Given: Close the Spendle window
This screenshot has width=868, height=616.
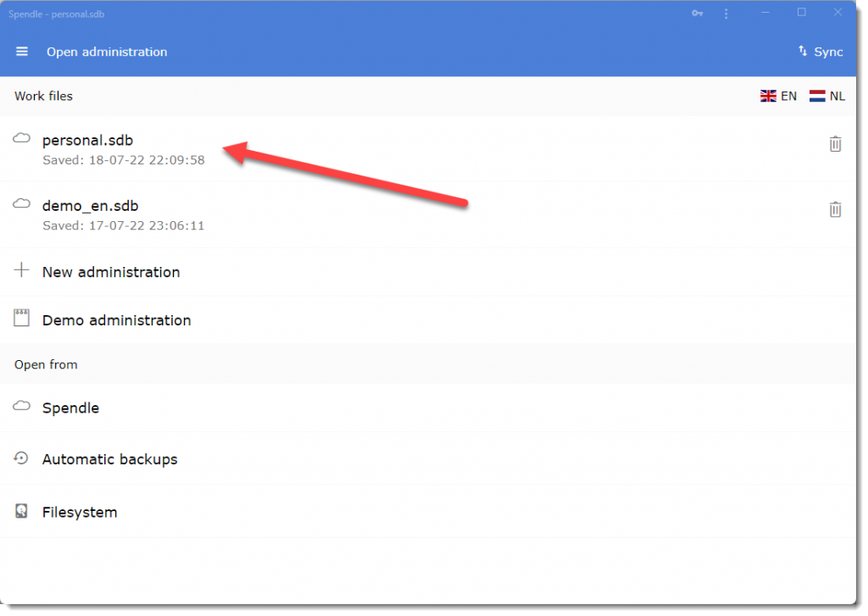Looking at the screenshot, I should coord(837,12).
